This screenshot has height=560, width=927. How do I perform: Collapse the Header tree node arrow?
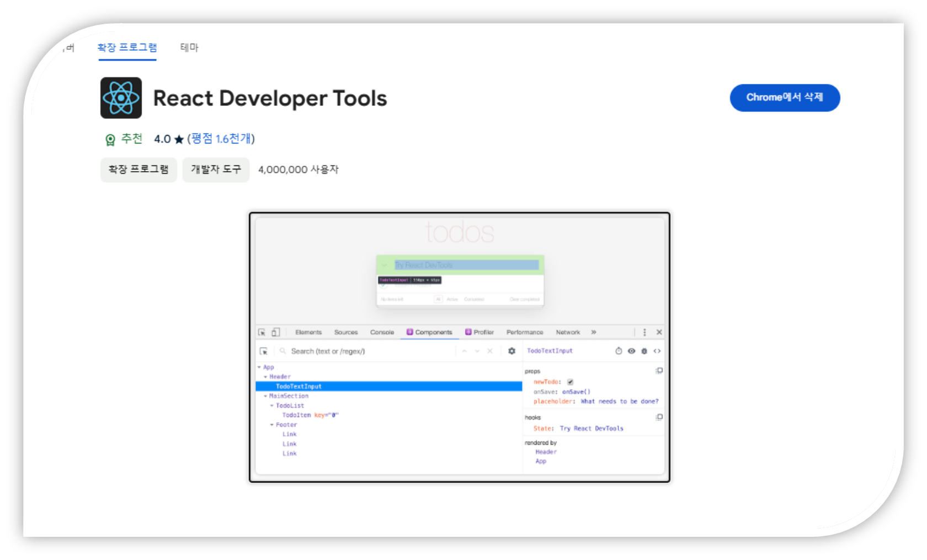(265, 377)
